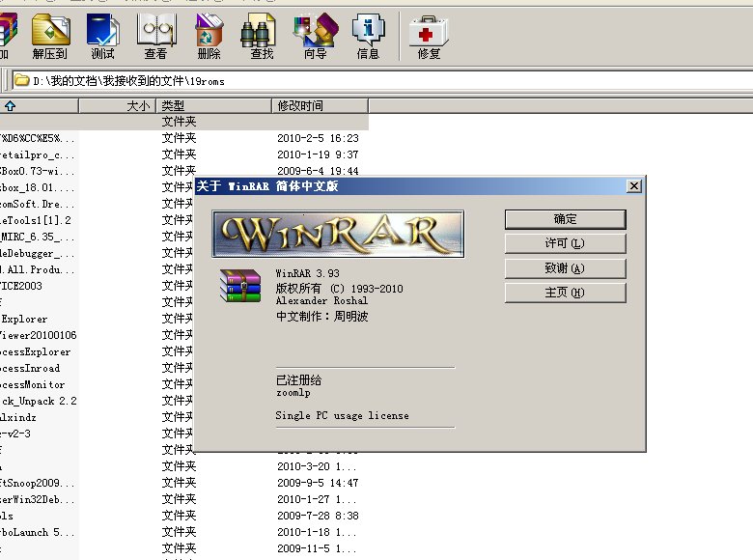The height and width of the screenshot is (560, 753).
Task: Select the cessMonitor folder row
Action: pos(96,384)
